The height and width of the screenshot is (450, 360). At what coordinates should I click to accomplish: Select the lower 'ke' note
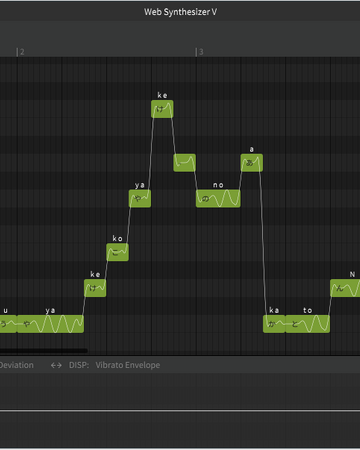coord(95,288)
